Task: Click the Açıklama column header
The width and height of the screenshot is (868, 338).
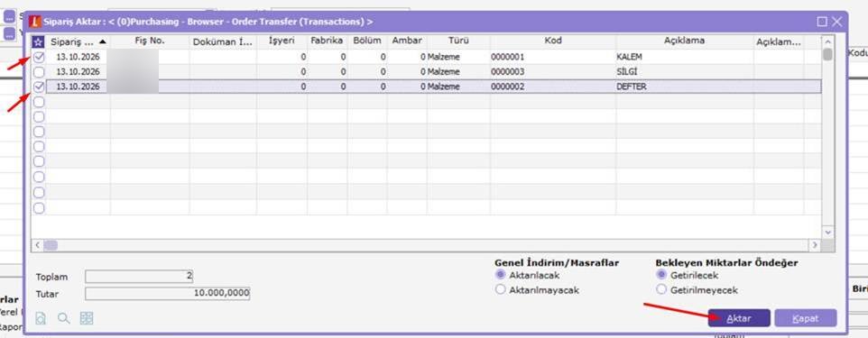Action: pyautogui.click(x=685, y=41)
